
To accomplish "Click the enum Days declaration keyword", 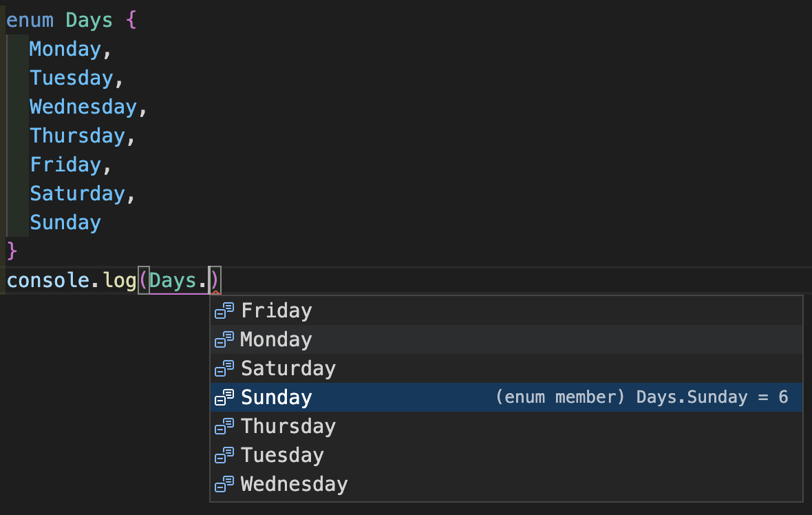I will (29, 20).
